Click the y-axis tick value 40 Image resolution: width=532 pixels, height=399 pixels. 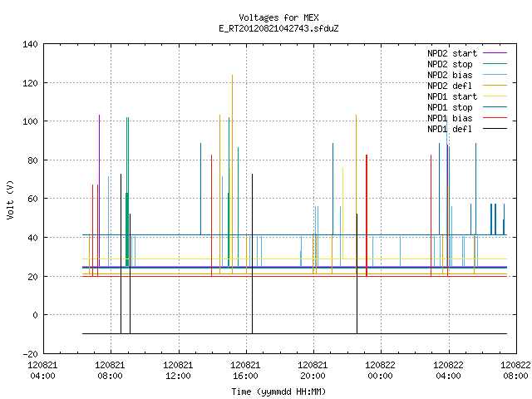click(33, 238)
